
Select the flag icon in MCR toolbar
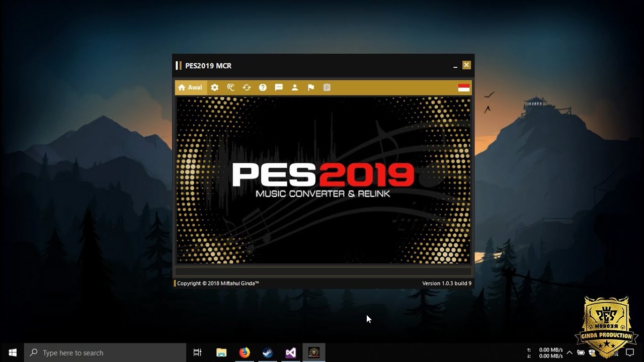coord(311,87)
